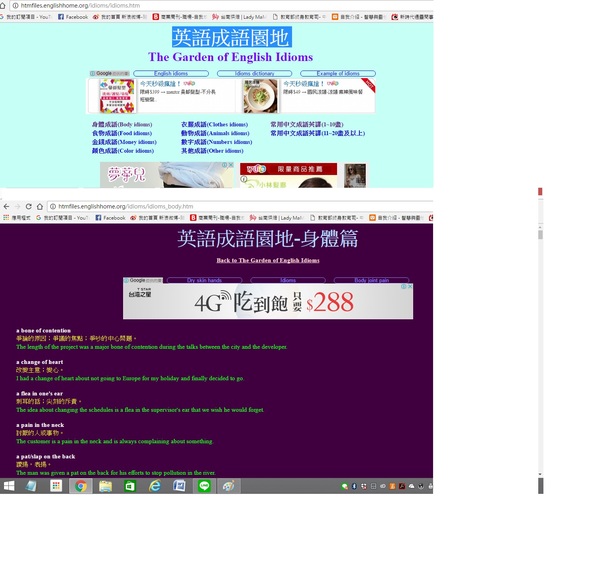Click the 4G $288 banner advertisement
This screenshot has height=570, width=600.
click(x=268, y=303)
